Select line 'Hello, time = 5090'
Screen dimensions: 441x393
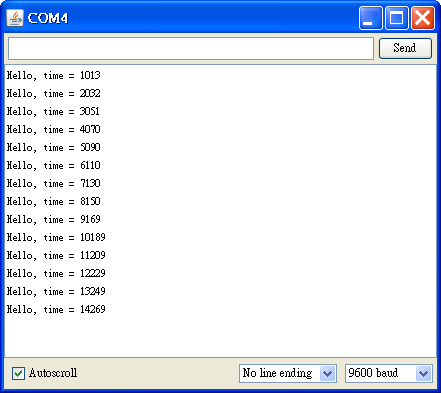coord(54,147)
